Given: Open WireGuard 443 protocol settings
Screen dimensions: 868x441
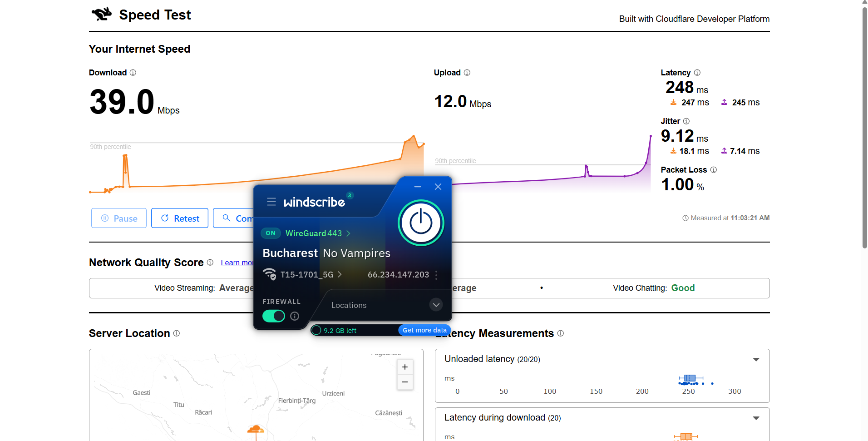Looking at the screenshot, I should (x=318, y=233).
